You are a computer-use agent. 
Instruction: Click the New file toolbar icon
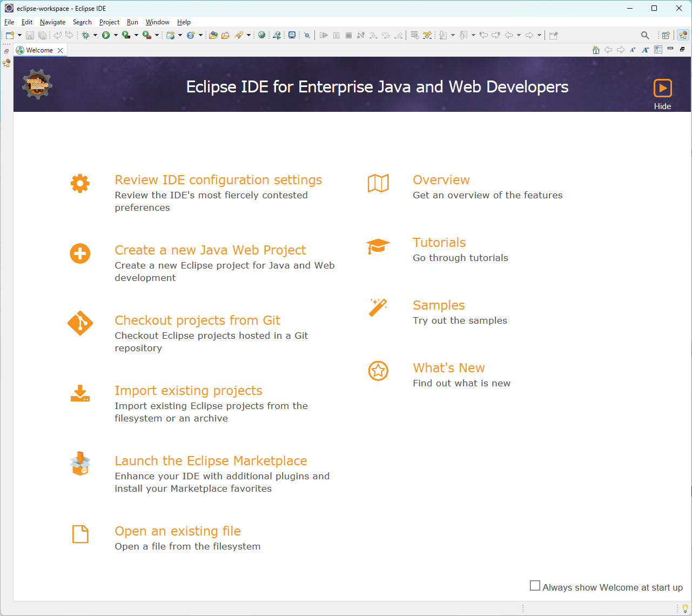[10, 35]
